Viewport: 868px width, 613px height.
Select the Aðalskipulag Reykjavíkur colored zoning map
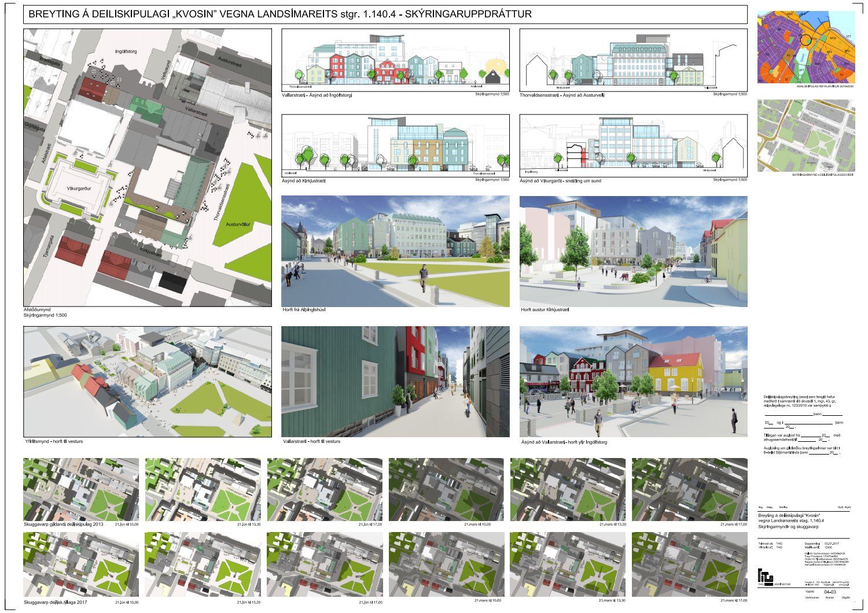(x=806, y=47)
